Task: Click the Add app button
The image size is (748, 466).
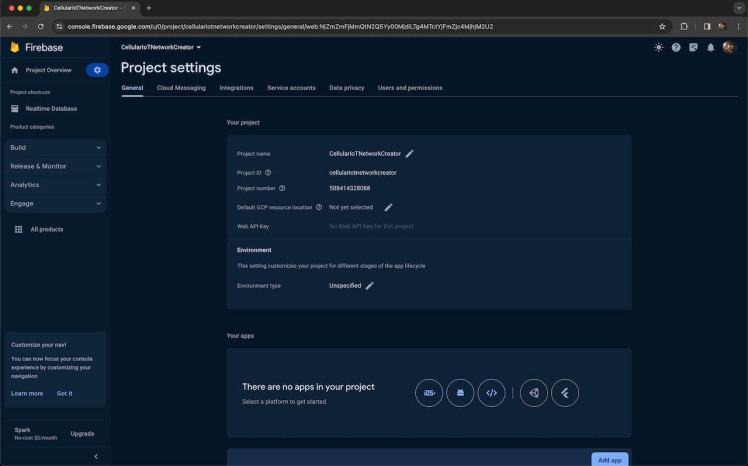Action: 610,459
